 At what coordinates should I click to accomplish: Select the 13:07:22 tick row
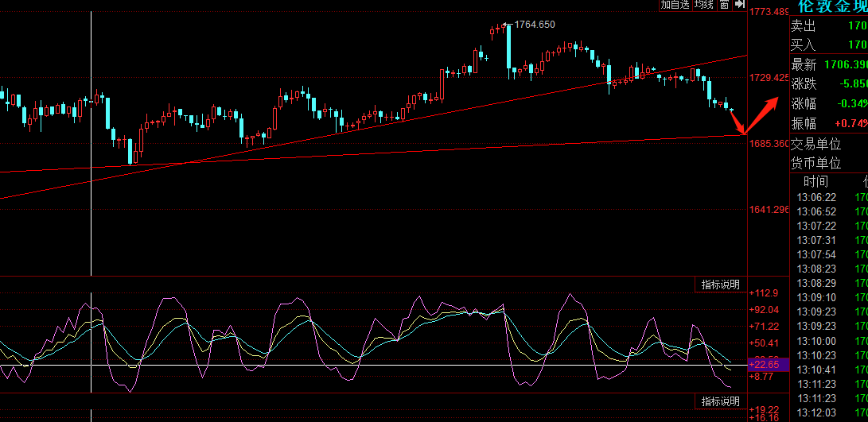[x=829, y=226]
